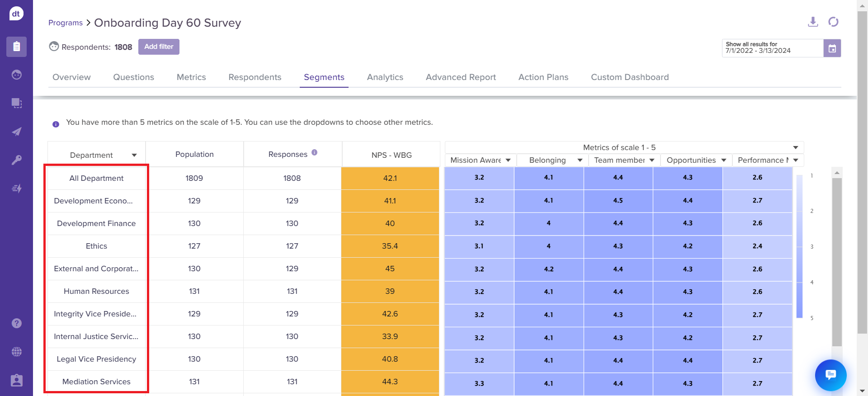Click the 1-5 color scale legend bar
Image resolution: width=868 pixels, height=396 pixels.
[799, 246]
